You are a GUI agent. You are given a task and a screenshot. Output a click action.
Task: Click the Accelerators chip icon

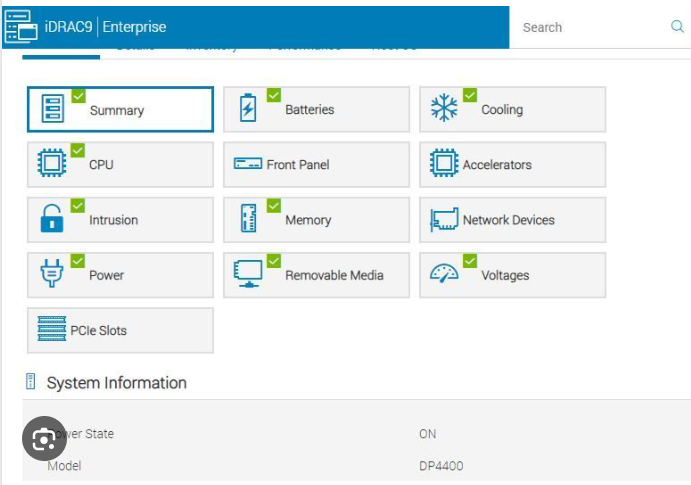pos(444,164)
